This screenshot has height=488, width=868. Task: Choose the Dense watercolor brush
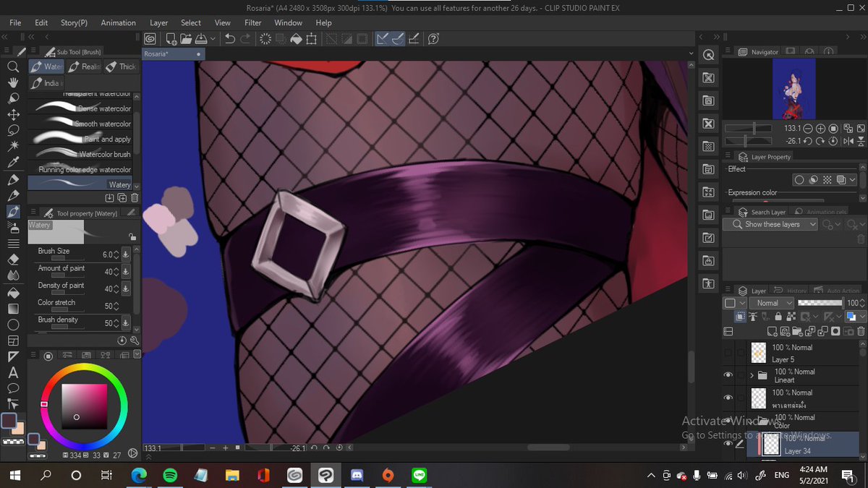pyautogui.click(x=81, y=108)
